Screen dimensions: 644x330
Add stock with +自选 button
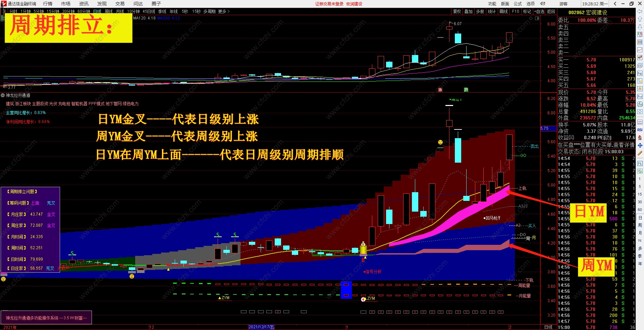539,11
